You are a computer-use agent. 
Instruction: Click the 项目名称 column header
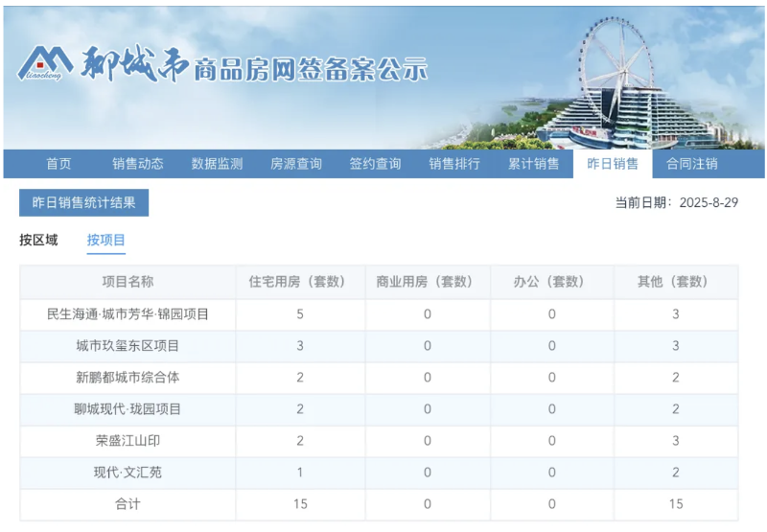(128, 282)
